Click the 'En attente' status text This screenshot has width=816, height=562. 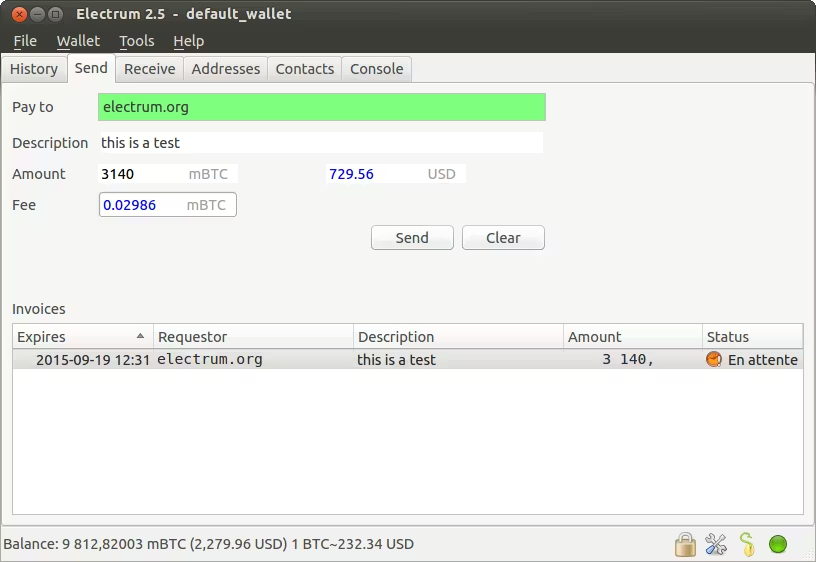762,360
